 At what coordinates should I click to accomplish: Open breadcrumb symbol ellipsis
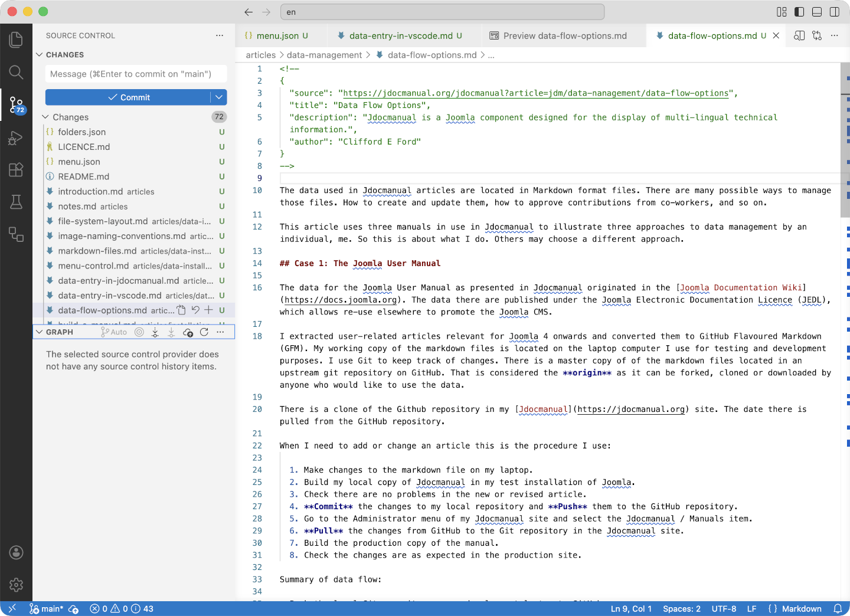[x=491, y=55]
